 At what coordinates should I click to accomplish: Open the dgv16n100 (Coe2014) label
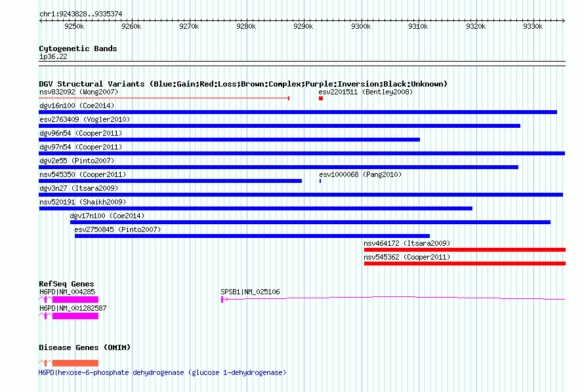77,106
